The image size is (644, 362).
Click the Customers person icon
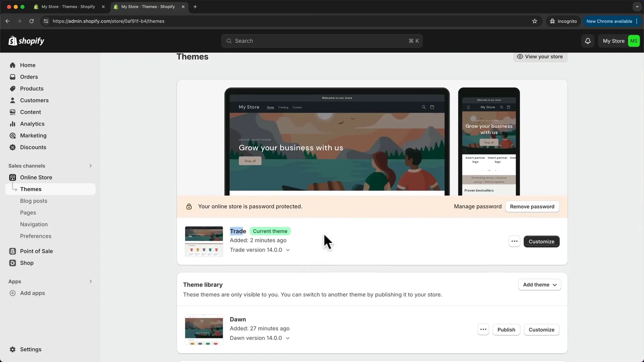(12, 100)
